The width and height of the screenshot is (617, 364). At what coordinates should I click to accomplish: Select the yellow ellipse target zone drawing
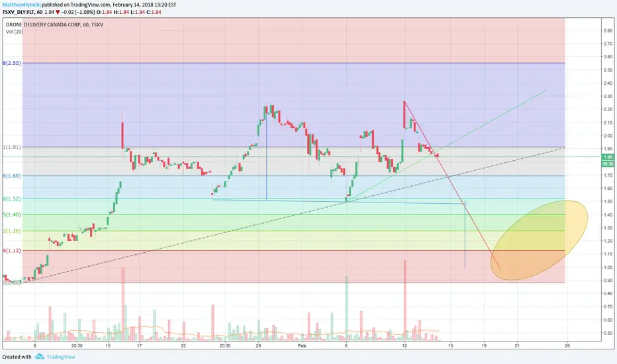tap(539, 240)
